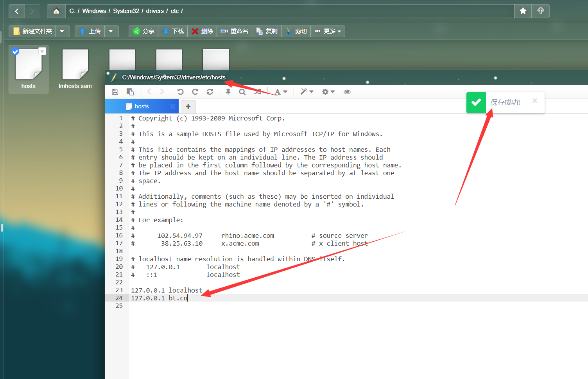Click the 下载 download button
The height and width of the screenshot is (379, 588).
[x=173, y=31]
